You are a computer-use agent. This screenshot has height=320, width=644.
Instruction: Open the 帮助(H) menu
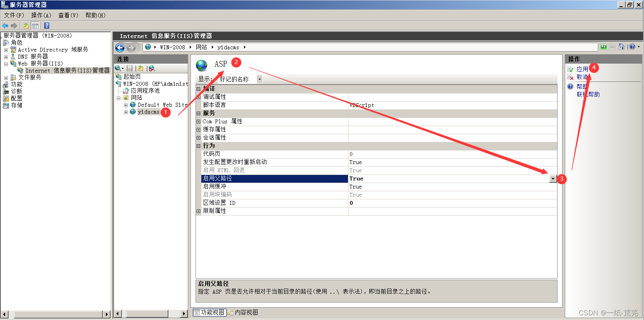(95, 15)
